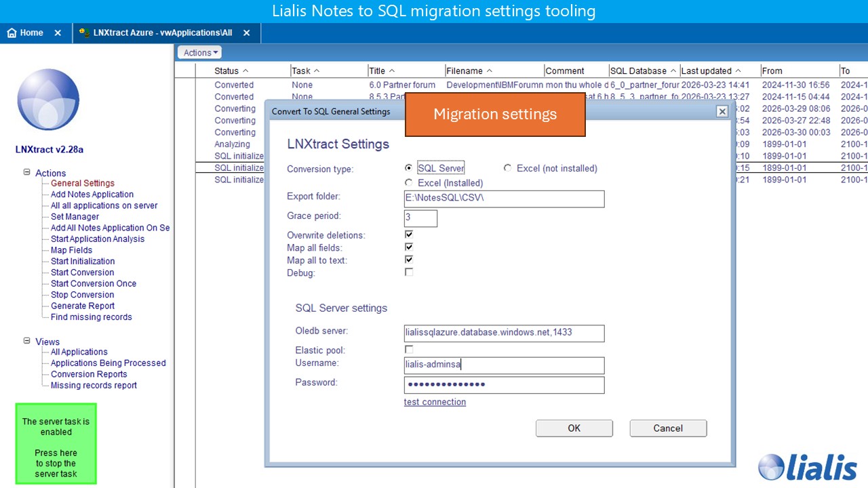Screen dimensions: 868x488
Task: Collapse the Actions tree section
Action: (26, 173)
